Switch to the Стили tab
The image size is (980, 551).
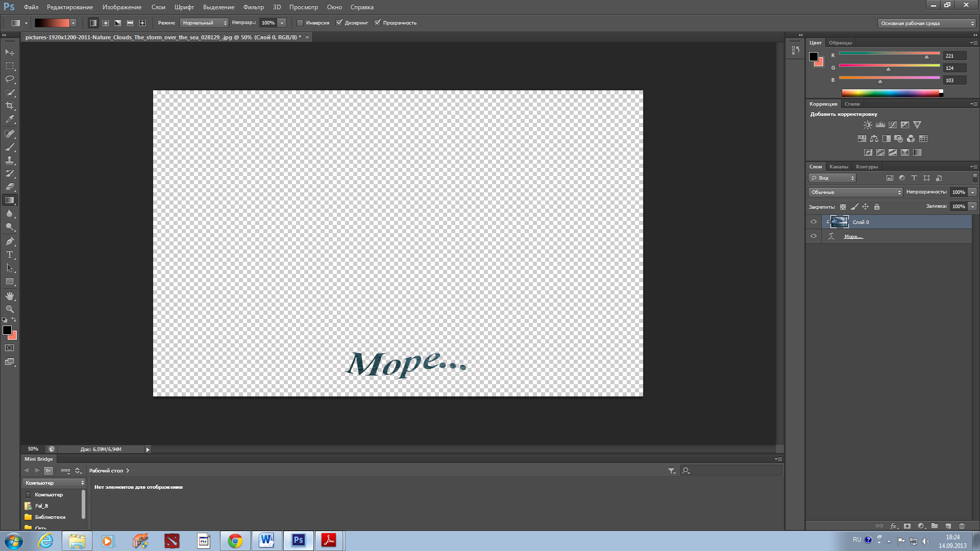(x=852, y=104)
